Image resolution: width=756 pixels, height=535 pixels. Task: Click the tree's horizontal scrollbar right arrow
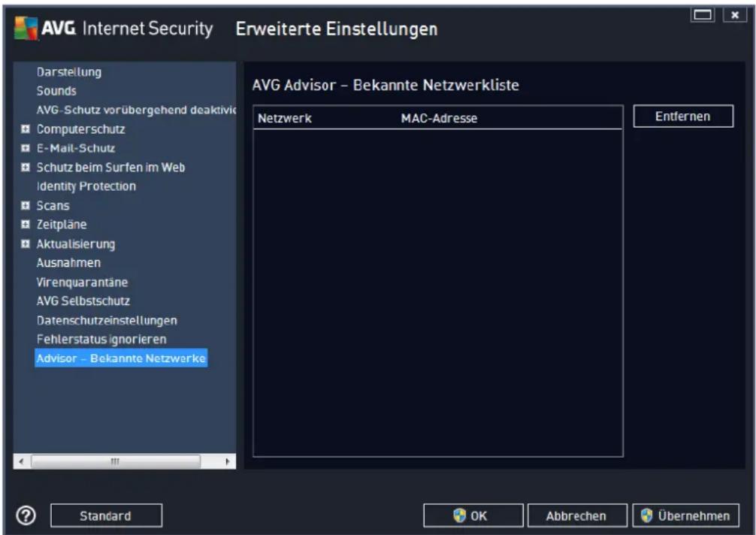pos(228,461)
